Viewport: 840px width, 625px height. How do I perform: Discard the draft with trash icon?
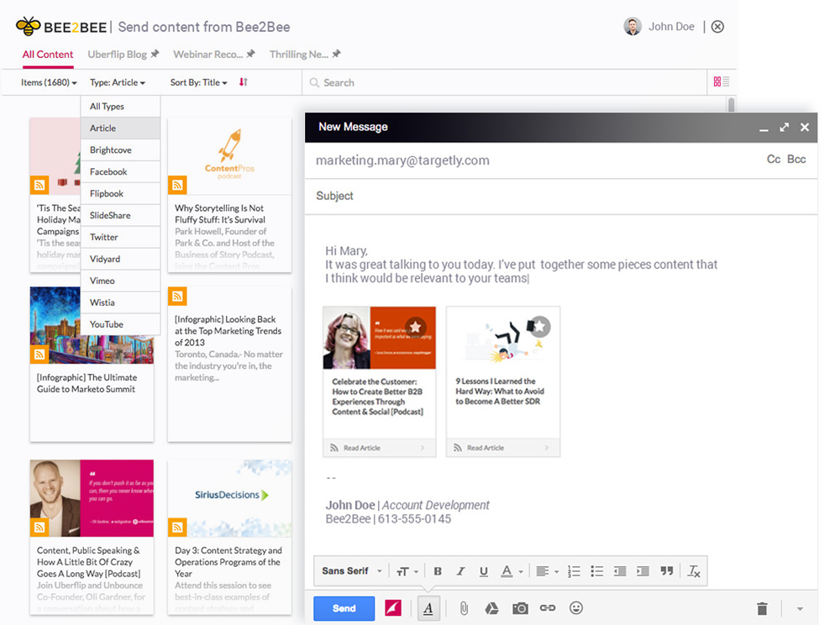(x=762, y=608)
